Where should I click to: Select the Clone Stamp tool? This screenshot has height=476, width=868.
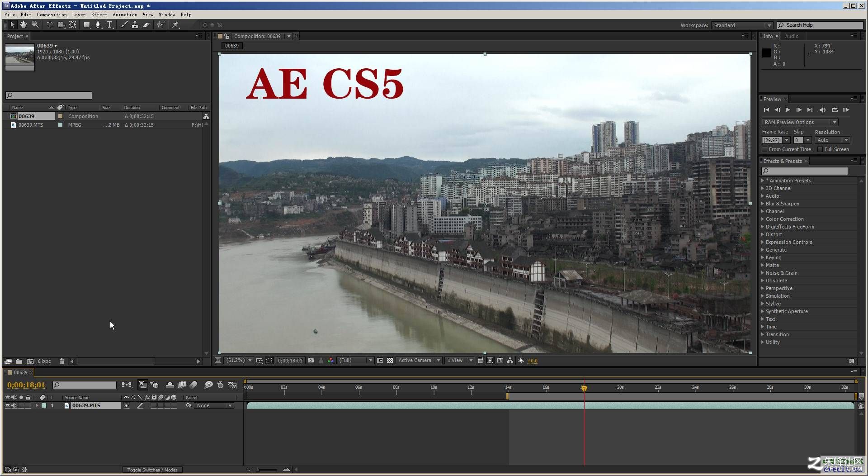coord(135,25)
